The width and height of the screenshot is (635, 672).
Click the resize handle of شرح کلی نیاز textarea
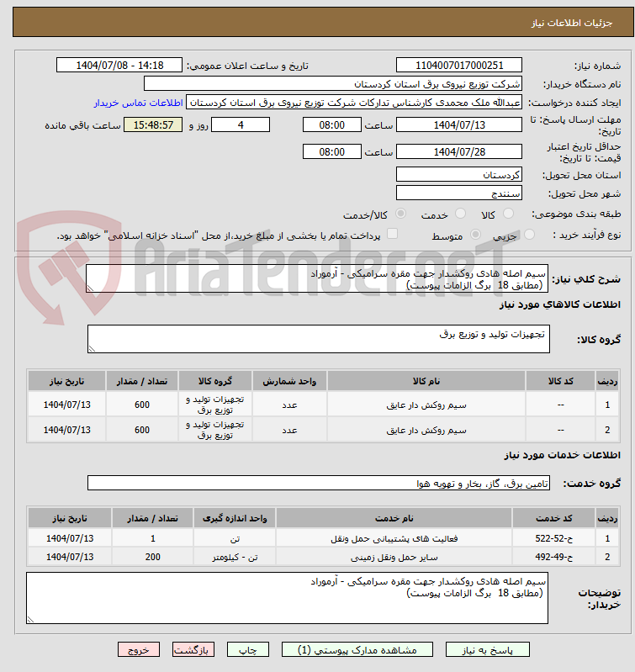click(90, 288)
